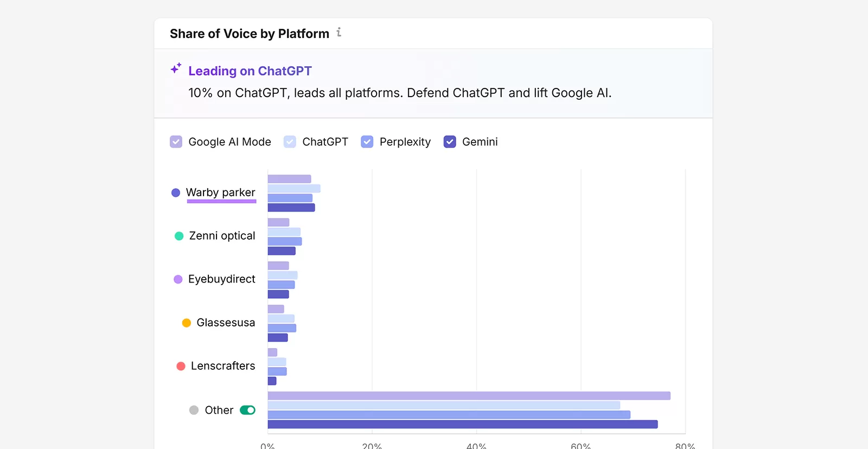Click the blue dot beside Warby parker
868x449 pixels.
coord(176,193)
